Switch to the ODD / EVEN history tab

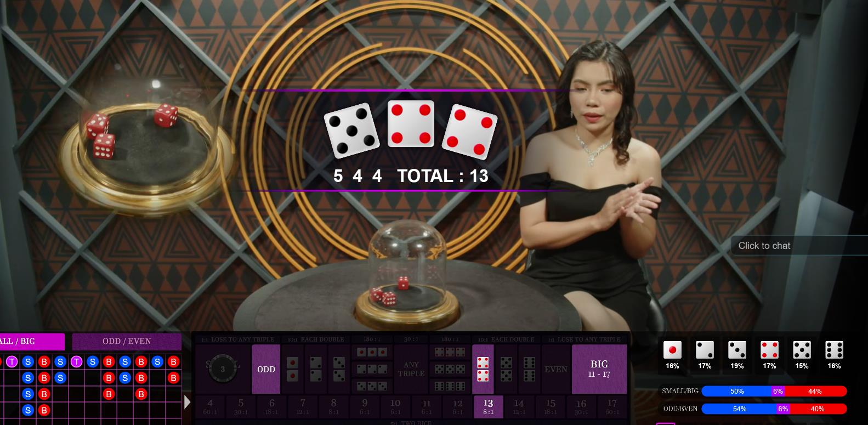(x=127, y=341)
